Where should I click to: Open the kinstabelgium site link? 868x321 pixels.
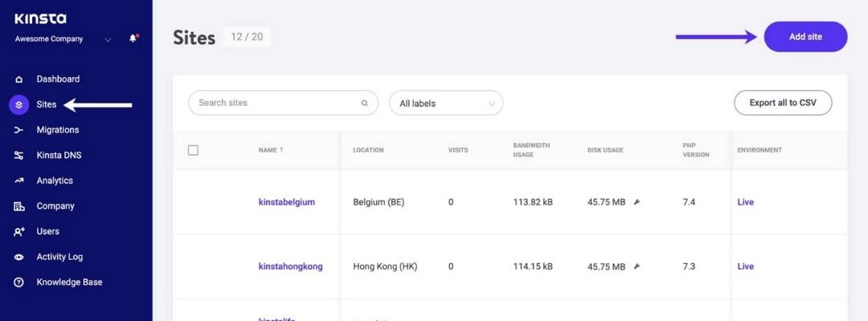click(x=286, y=202)
